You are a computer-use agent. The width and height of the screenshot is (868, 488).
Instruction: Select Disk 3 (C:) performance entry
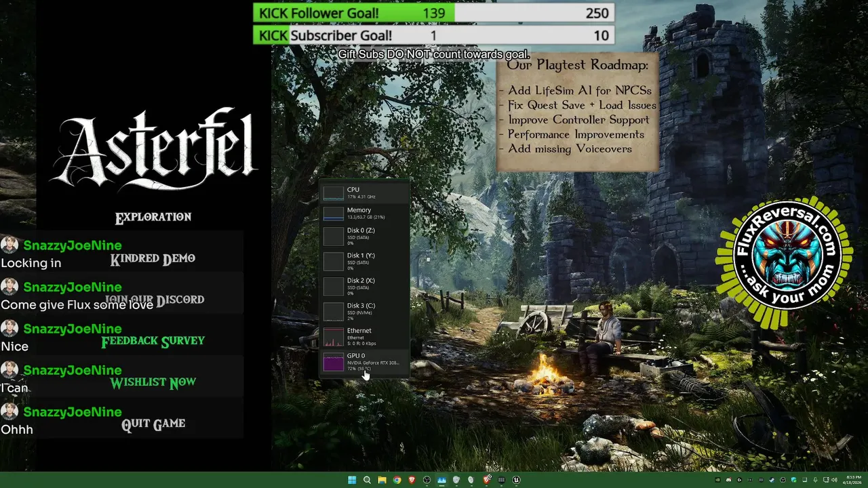(366, 311)
